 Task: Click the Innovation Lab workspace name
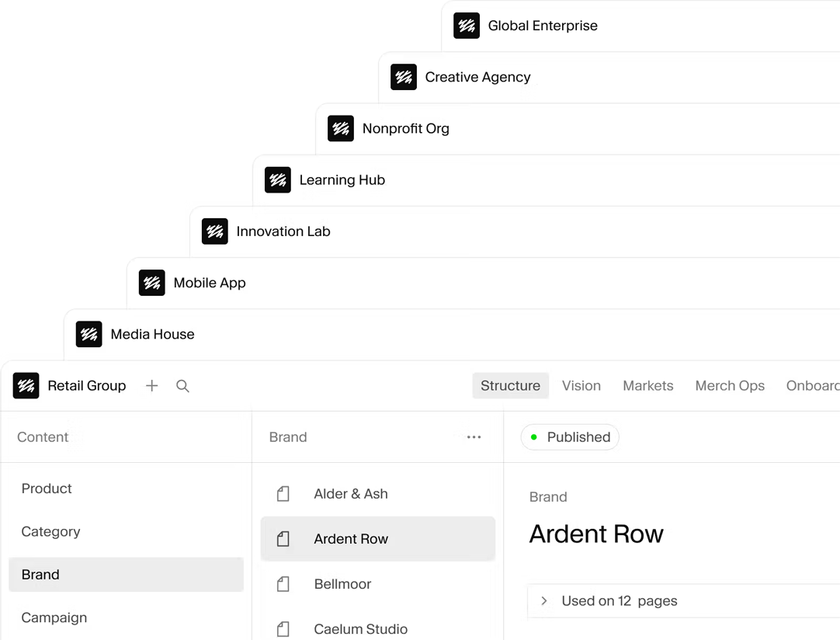[x=283, y=231]
